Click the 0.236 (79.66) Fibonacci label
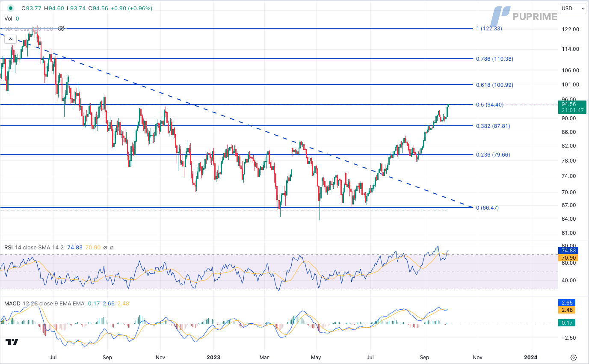Viewport: 589px width, 364px height. 493,155
